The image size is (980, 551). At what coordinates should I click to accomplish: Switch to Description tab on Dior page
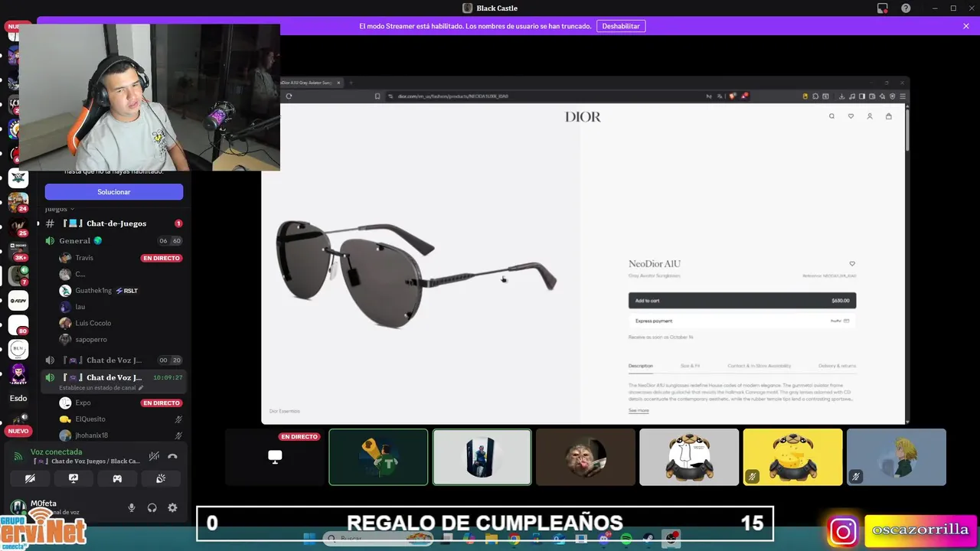[641, 366]
